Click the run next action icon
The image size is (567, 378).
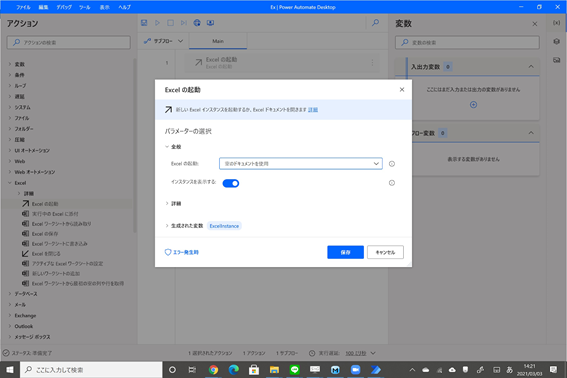pos(184,23)
